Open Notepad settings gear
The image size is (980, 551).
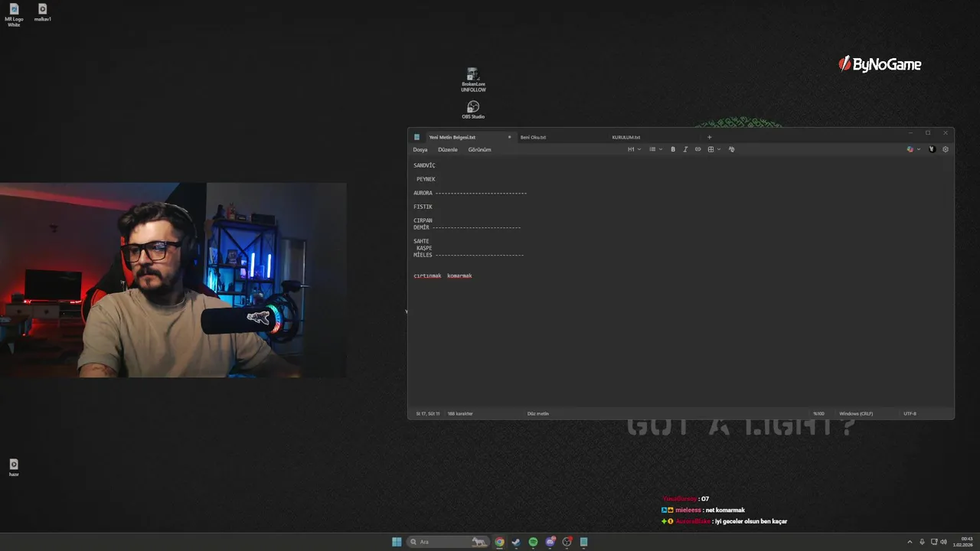coord(945,149)
